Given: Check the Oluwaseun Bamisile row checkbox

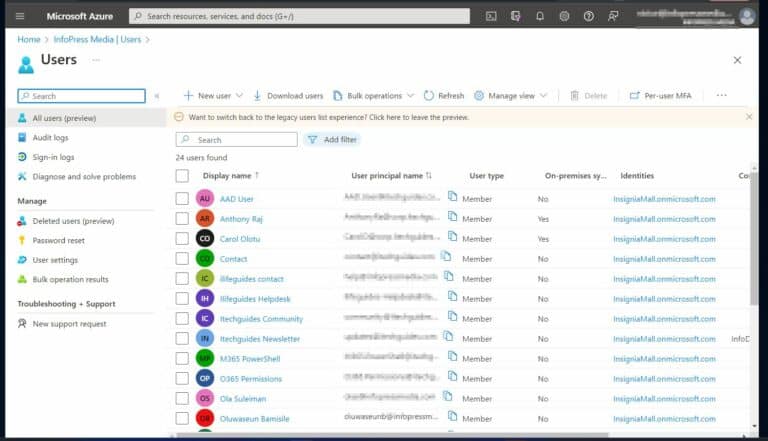Looking at the screenshot, I should click(182, 418).
